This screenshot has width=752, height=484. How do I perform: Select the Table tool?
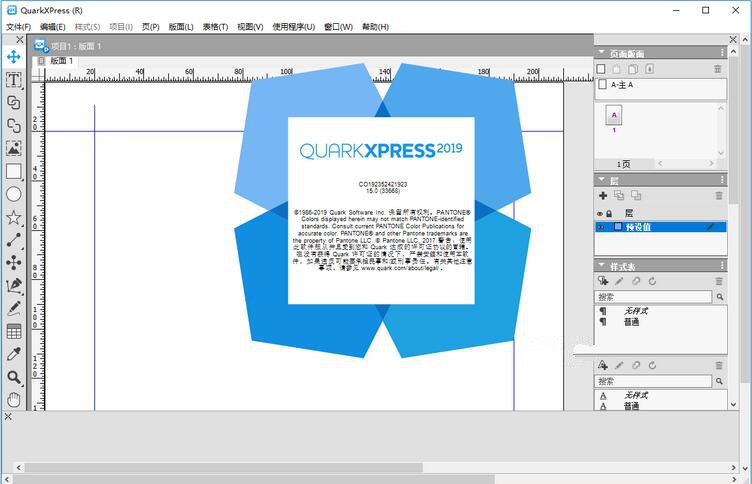(x=13, y=331)
